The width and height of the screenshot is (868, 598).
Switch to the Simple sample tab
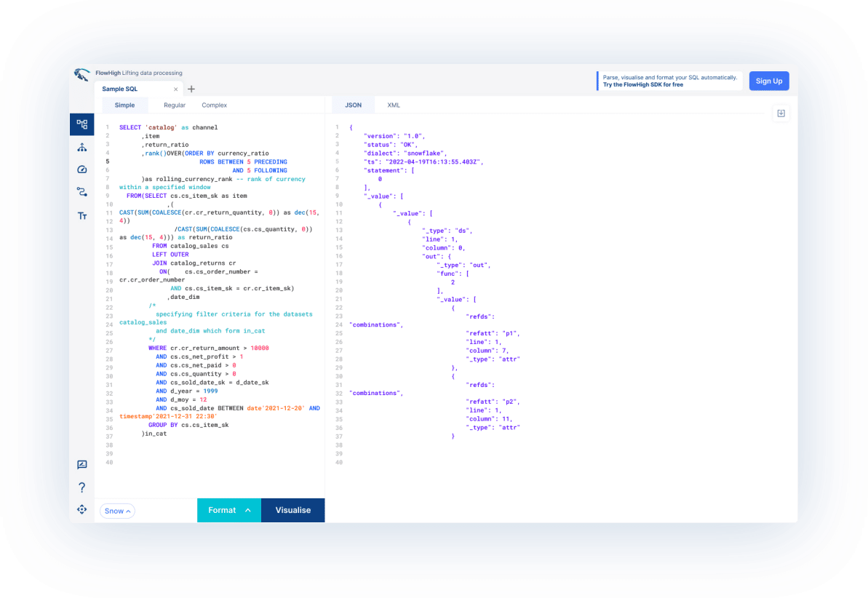(124, 105)
